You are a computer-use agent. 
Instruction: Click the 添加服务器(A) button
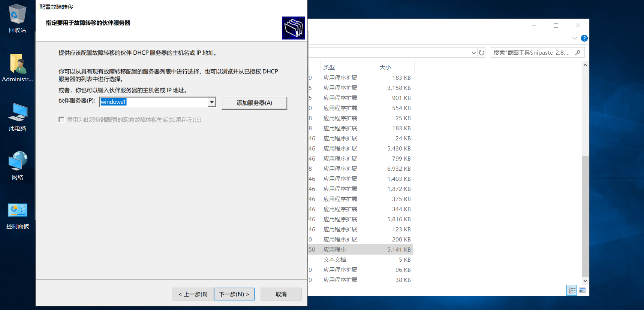(x=254, y=103)
